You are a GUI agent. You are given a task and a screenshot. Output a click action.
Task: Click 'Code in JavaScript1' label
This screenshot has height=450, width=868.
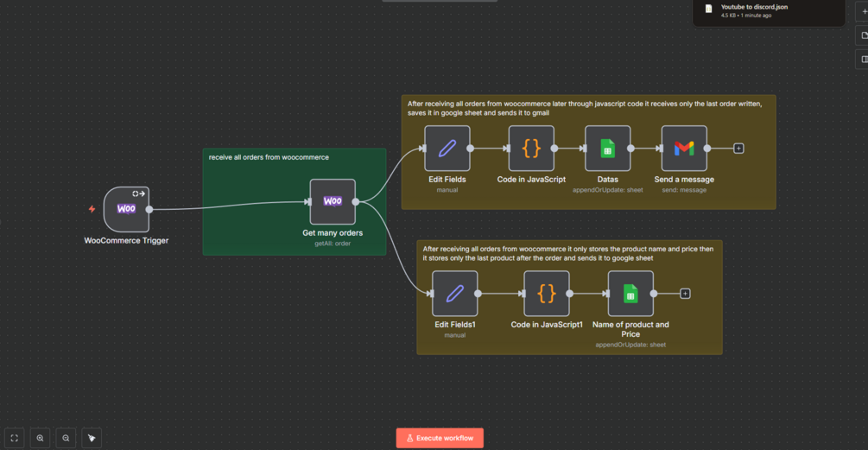click(547, 325)
